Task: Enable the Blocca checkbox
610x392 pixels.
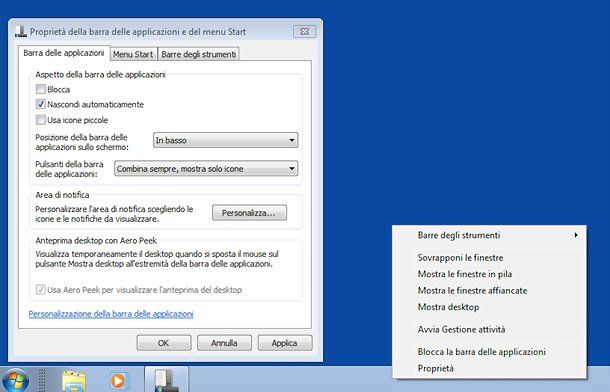Action: 40,89
